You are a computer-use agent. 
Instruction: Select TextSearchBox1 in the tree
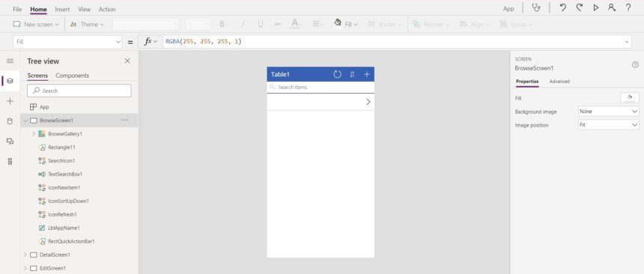(65, 174)
